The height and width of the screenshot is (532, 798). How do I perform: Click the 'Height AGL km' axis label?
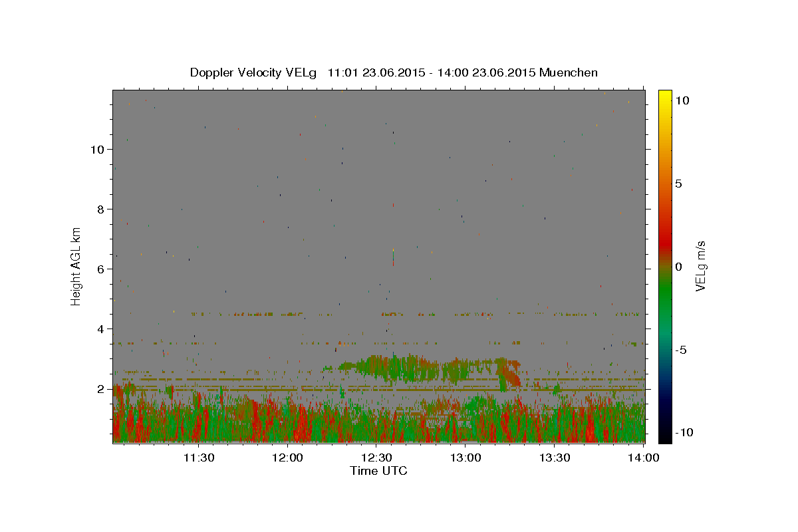pyautogui.click(x=76, y=266)
